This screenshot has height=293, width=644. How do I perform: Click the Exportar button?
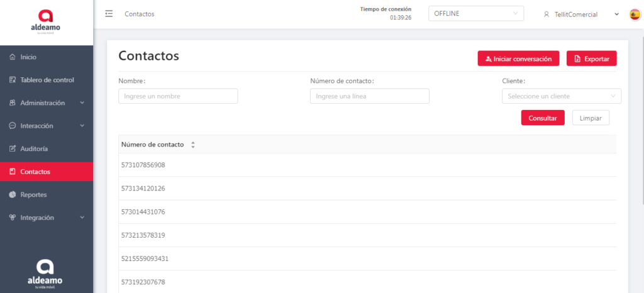(591, 58)
